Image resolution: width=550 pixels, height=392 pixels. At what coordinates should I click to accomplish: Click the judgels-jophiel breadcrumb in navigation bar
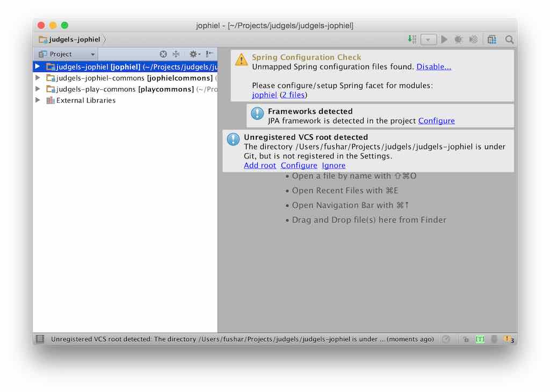click(70, 39)
